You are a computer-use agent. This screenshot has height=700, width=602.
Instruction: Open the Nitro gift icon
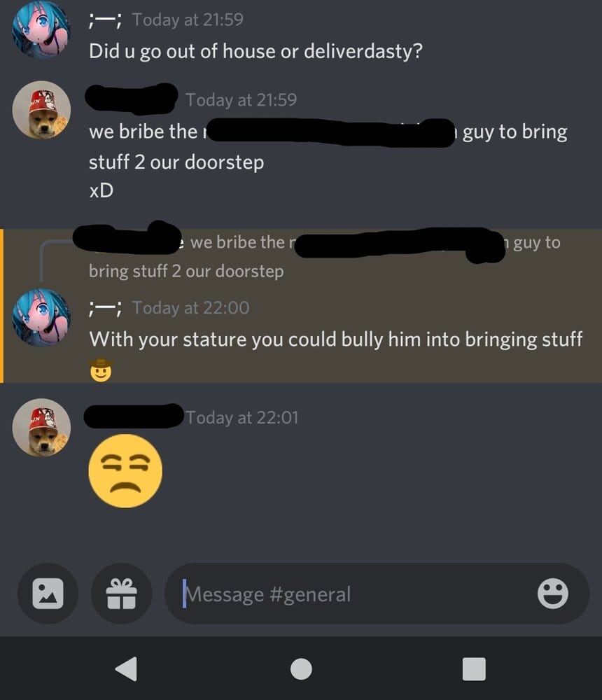point(122,594)
